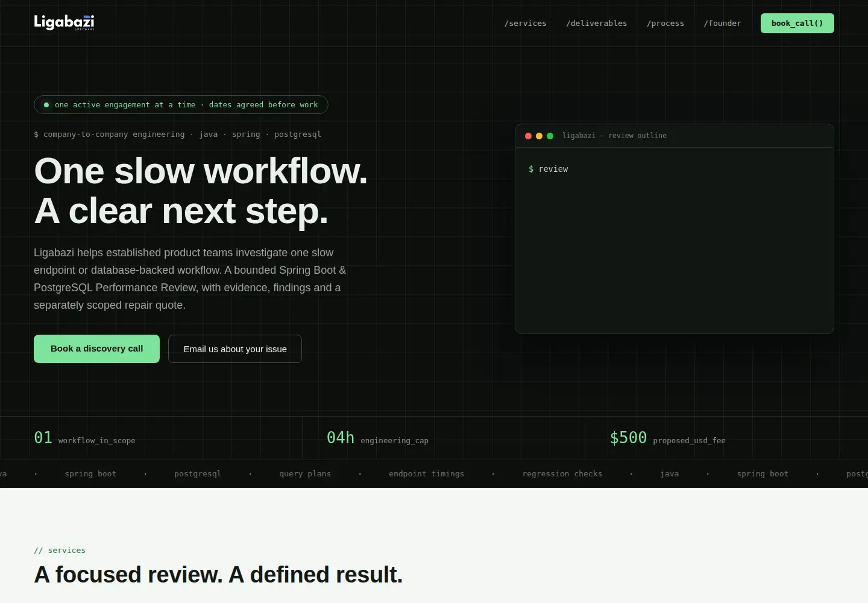This screenshot has height=603, width=868.
Task: Click the 01 workflow_in_scope stat
Action: tap(84, 438)
